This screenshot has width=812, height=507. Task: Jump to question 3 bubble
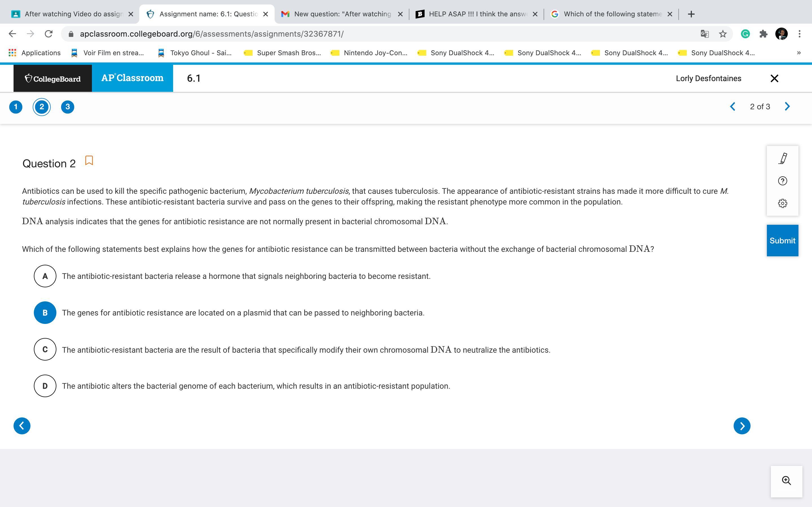pos(67,107)
